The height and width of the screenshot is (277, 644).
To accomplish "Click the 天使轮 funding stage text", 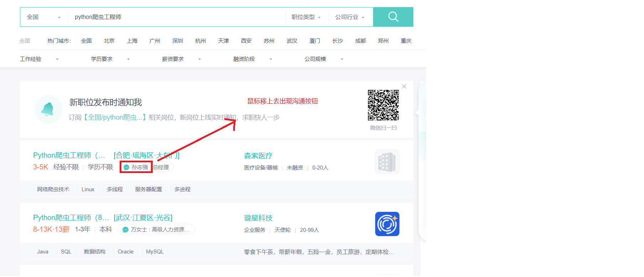I will click(x=283, y=230).
